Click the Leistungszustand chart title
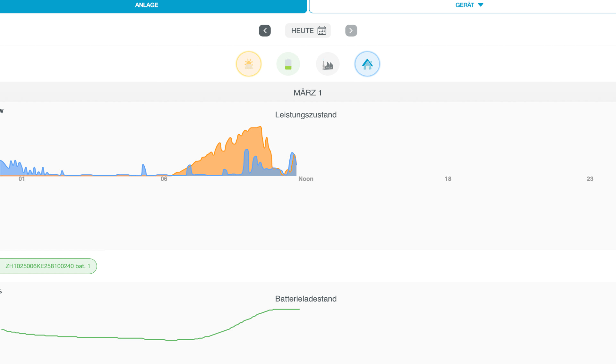The image size is (616, 364). click(x=306, y=115)
